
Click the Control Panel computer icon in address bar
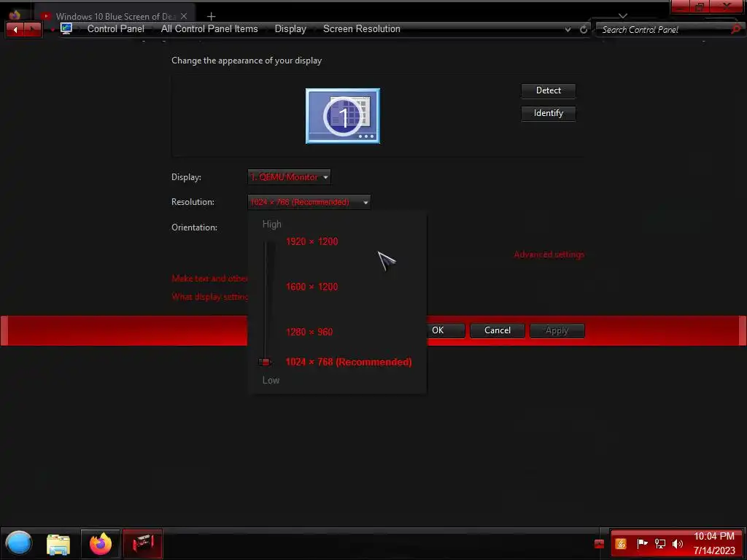pos(66,28)
